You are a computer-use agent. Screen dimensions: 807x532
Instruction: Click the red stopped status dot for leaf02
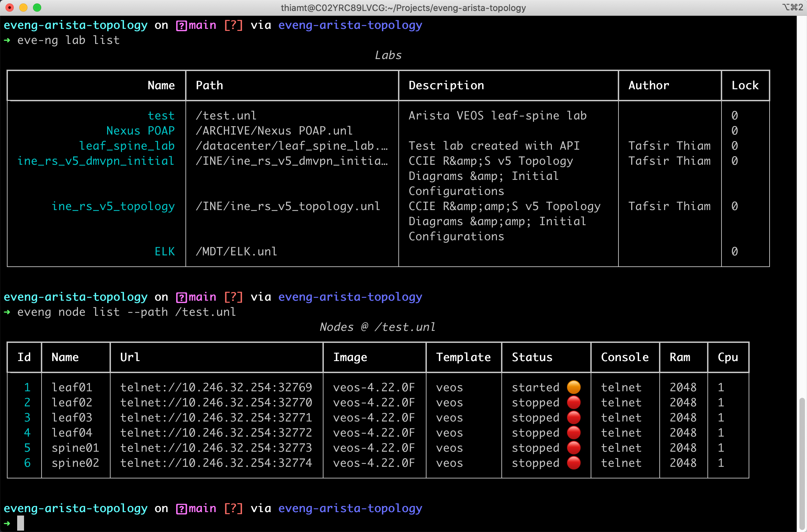pos(573,402)
